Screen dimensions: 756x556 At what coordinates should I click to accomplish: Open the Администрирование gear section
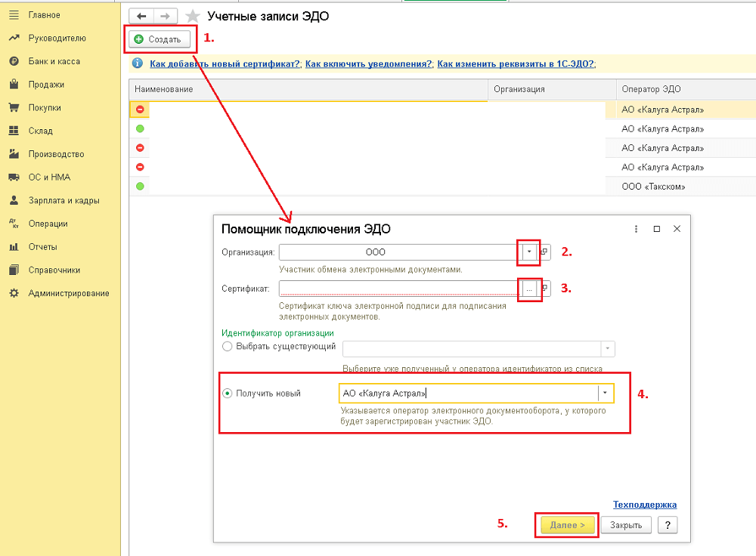pos(68,293)
